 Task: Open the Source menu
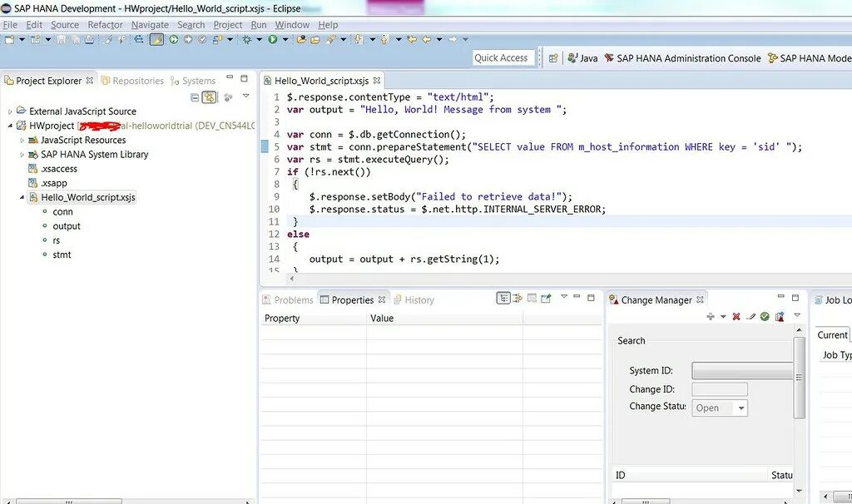[x=65, y=25]
